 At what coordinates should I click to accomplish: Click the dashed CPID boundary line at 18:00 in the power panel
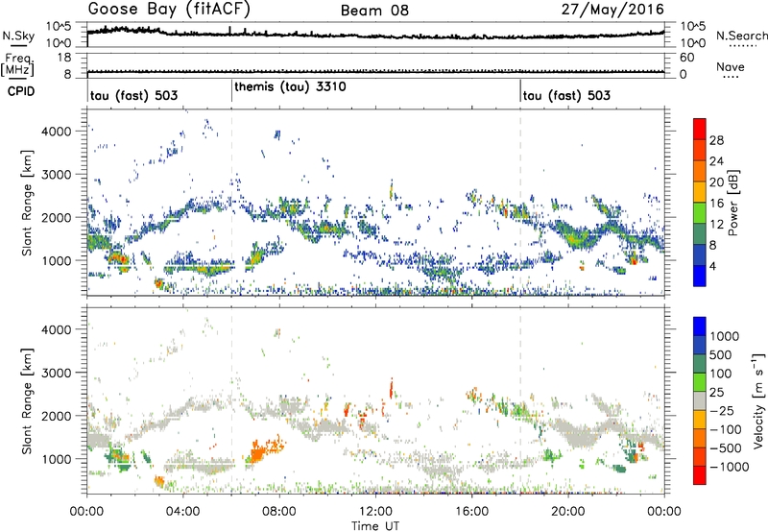coord(520,203)
